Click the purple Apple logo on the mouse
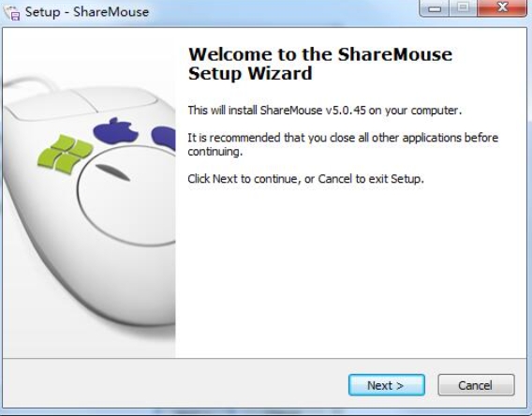Image resolution: width=532 pixels, height=416 pixels. click(116, 130)
